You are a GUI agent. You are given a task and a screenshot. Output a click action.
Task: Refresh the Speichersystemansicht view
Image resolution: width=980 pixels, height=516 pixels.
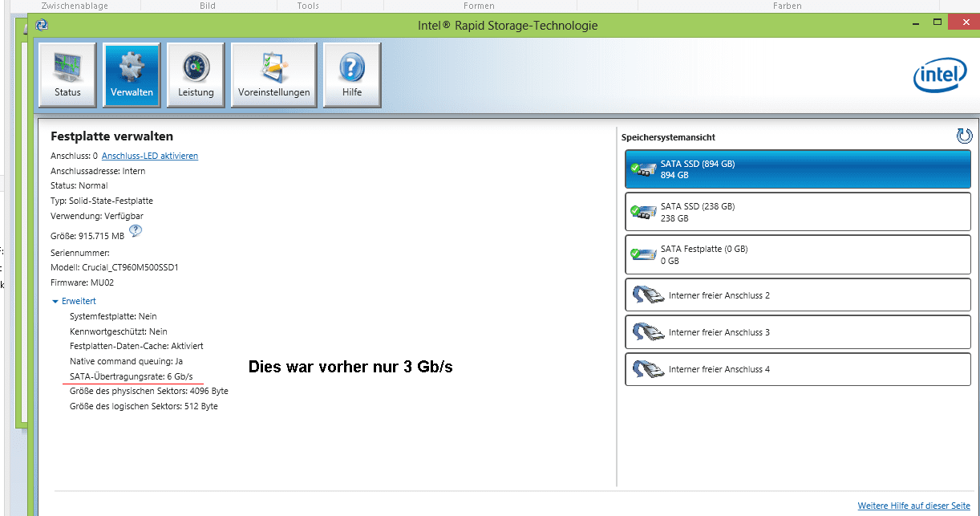pos(964,136)
